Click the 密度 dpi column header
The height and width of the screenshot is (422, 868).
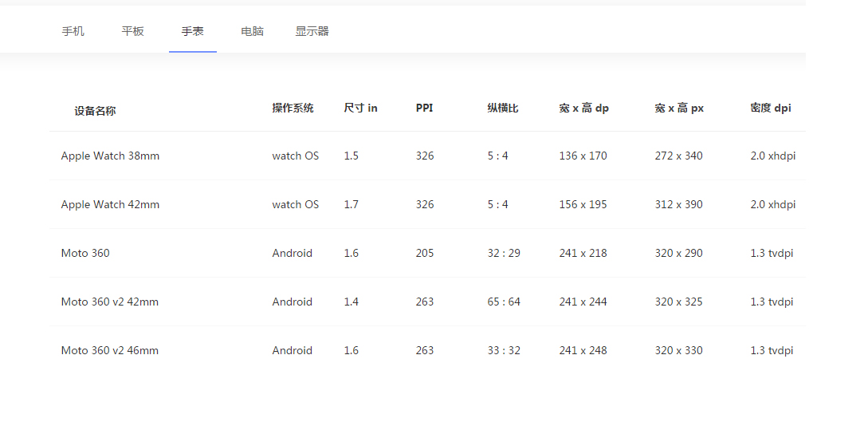[770, 108]
